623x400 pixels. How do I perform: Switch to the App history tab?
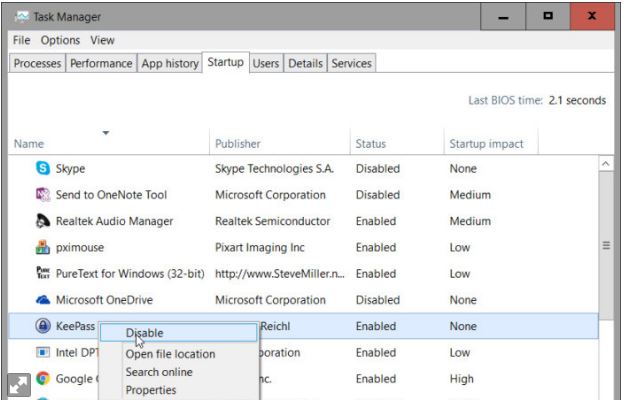coord(170,63)
